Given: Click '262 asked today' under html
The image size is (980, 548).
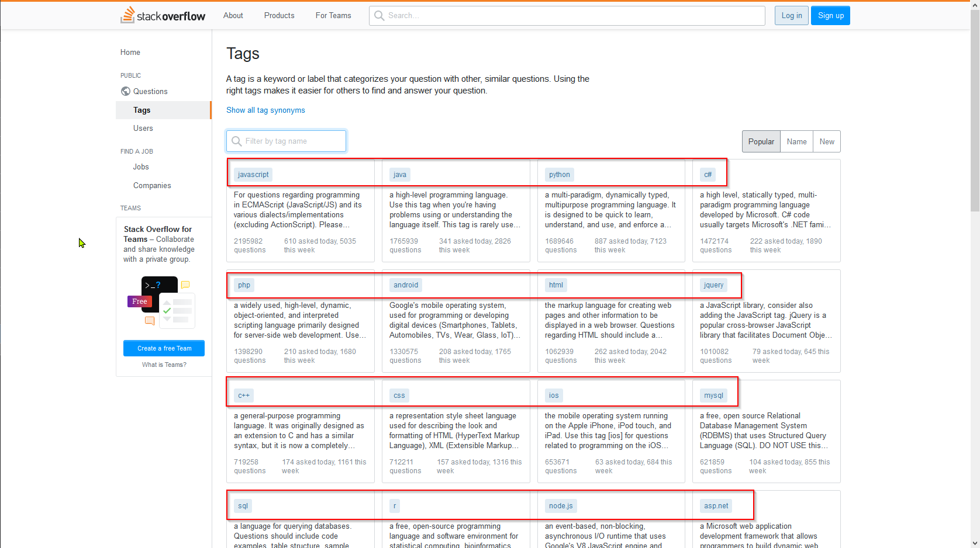Looking at the screenshot, I should pyautogui.click(x=621, y=352).
